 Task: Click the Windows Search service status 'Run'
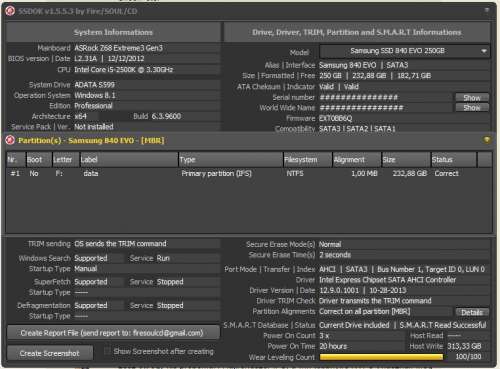(x=163, y=258)
